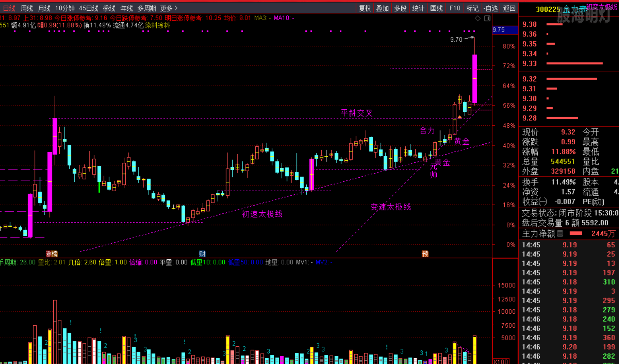Click the 外盘 329158 value
The image size is (619, 364).
click(563, 171)
